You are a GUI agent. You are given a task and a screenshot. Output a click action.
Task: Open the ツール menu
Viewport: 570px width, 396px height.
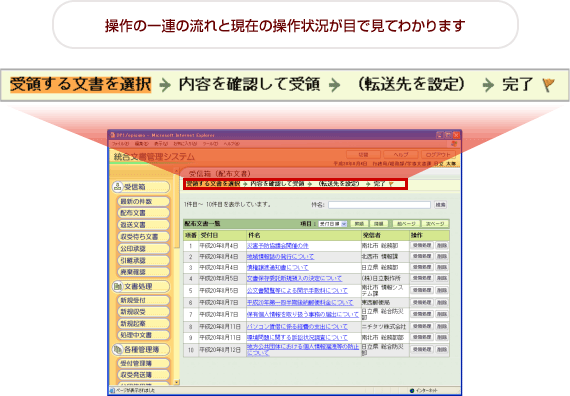(x=210, y=144)
